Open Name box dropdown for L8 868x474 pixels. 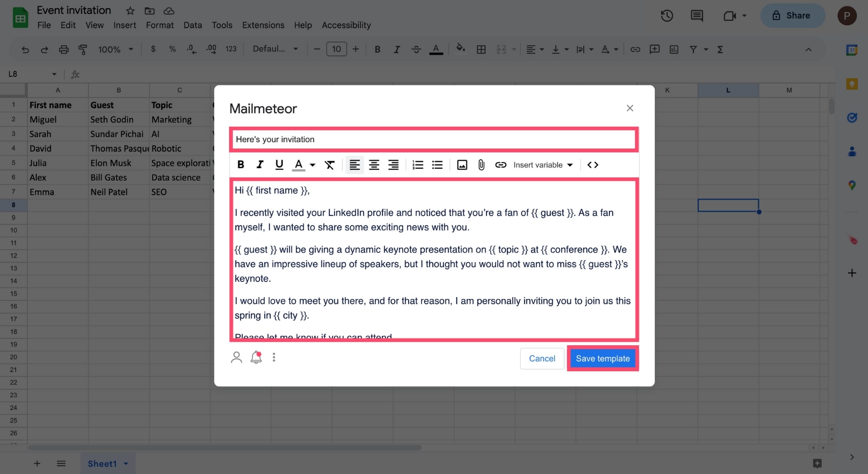click(x=54, y=74)
